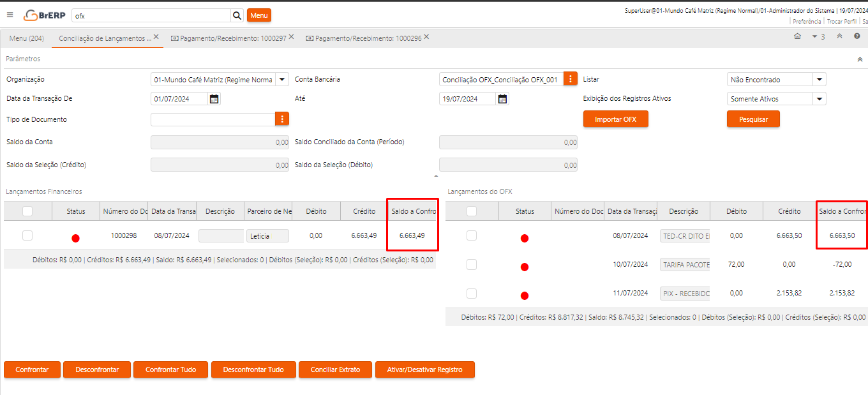Click the home icon at top right
The image size is (868, 395).
tap(797, 36)
